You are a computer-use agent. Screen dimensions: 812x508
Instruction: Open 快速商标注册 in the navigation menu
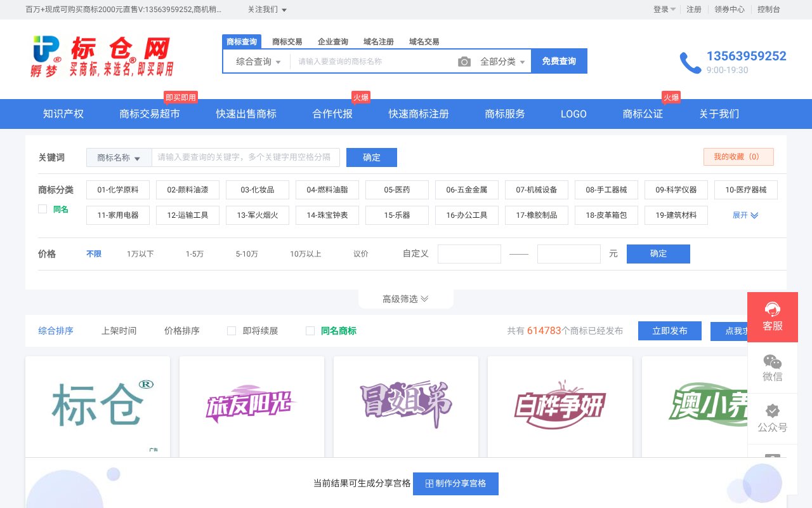pyautogui.click(x=418, y=114)
